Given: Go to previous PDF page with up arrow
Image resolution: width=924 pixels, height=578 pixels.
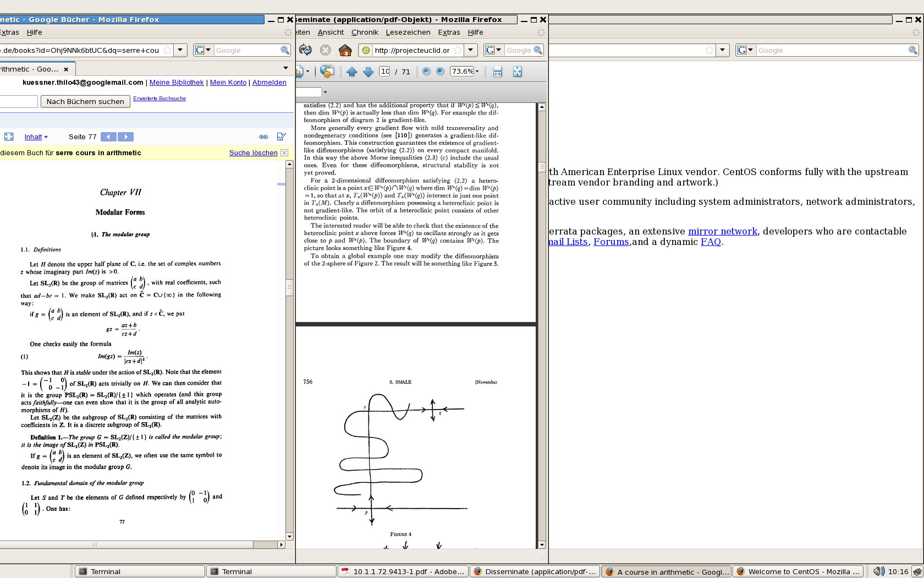Looking at the screenshot, I should 352,72.
